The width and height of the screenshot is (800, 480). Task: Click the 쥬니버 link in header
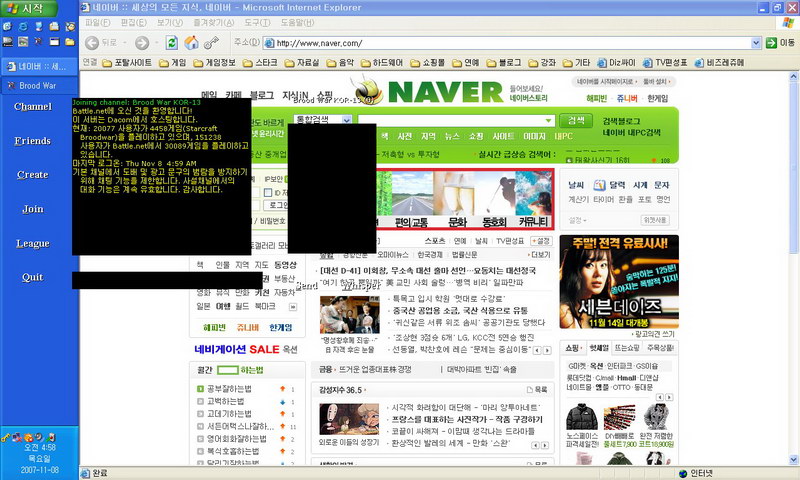[627, 98]
